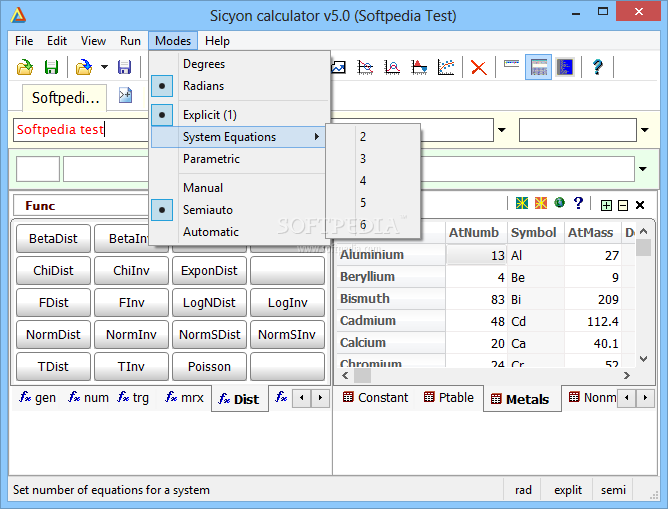Click the dark blue panel view icon
668x509 pixels.
(x=565, y=67)
